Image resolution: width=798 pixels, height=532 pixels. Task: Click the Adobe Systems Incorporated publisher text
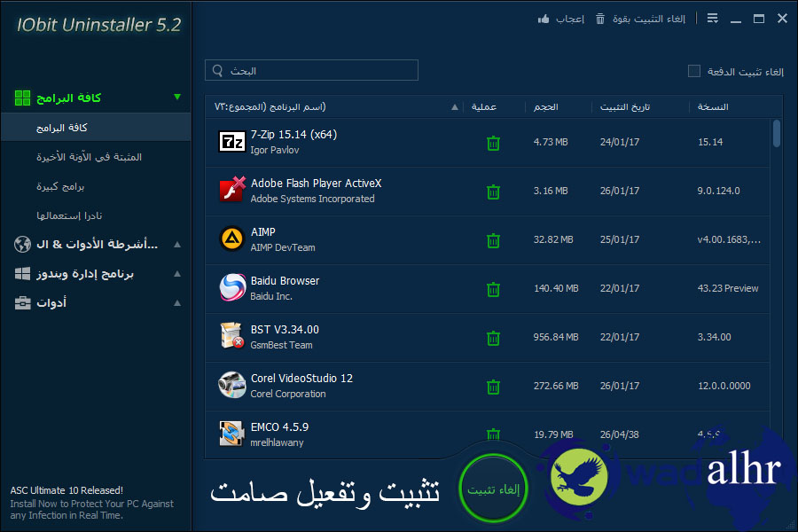coord(312,199)
